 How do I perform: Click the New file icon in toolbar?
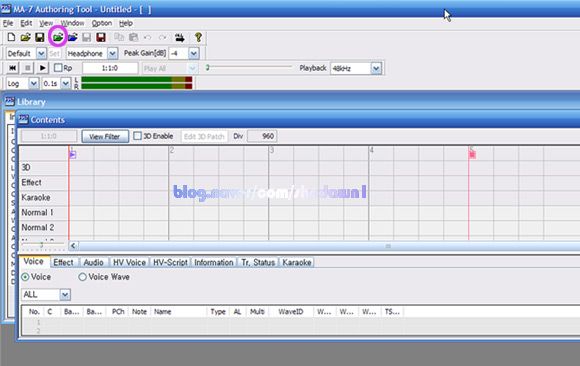tap(11, 37)
